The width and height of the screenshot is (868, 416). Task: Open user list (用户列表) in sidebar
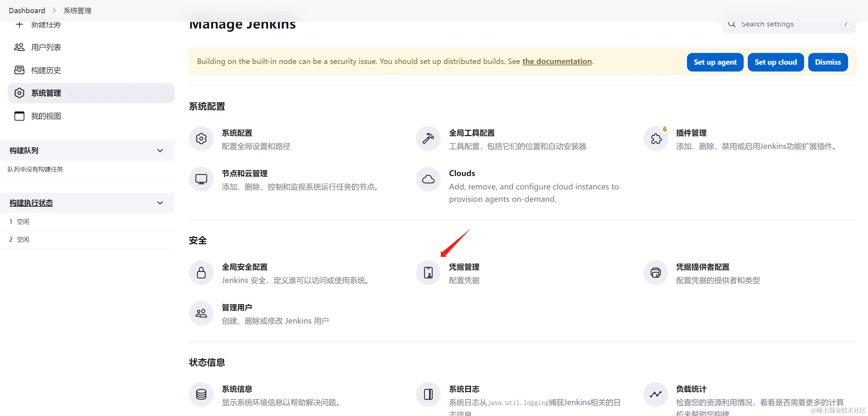46,47
